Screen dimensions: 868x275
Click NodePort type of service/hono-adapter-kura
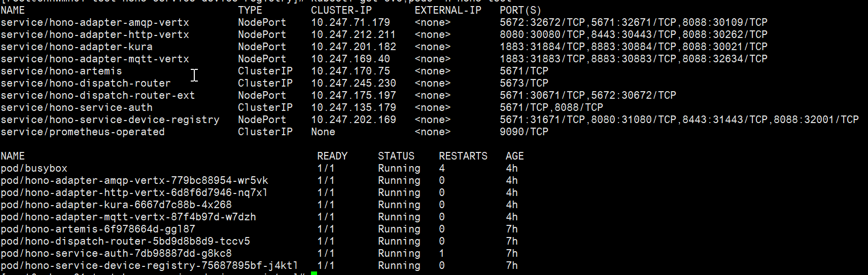tap(262, 47)
